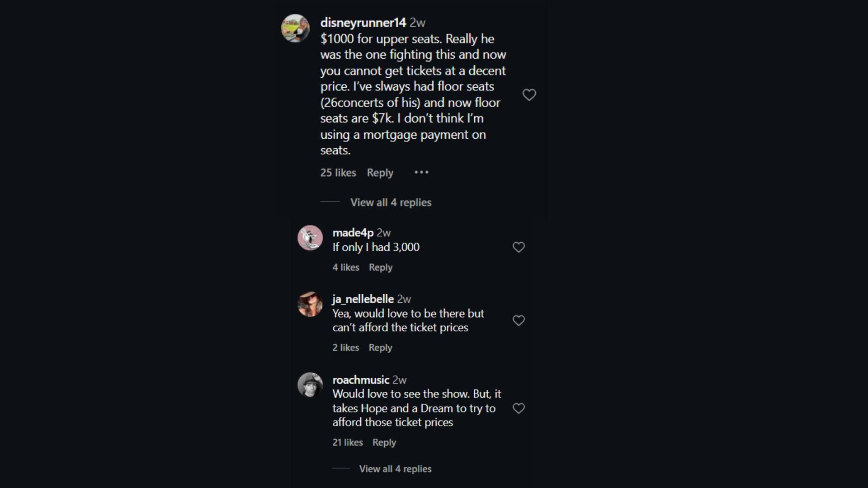Open ja_nellebelle's profile avatar
The height and width of the screenshot is (488, 868).
[310, 304]
